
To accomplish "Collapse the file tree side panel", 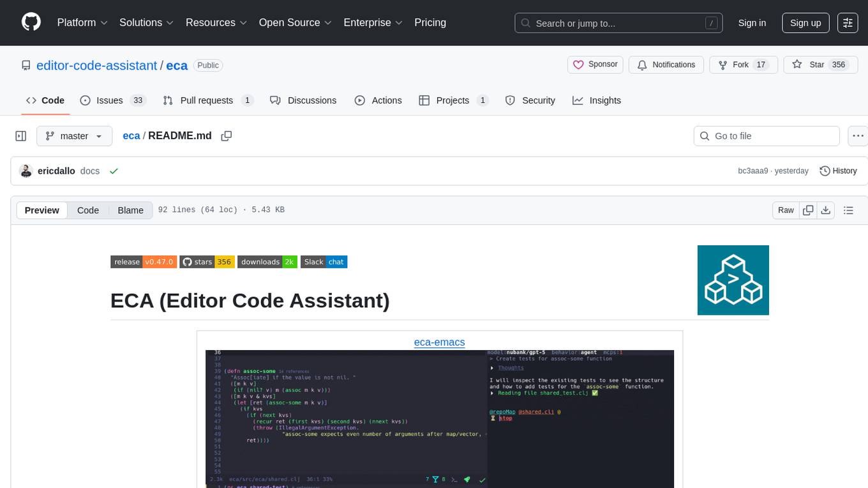I will click(21, 136).
